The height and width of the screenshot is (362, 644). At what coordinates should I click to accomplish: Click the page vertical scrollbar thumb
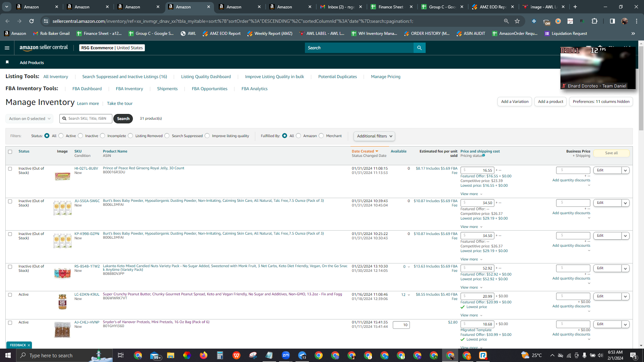(x=641, y=88)
